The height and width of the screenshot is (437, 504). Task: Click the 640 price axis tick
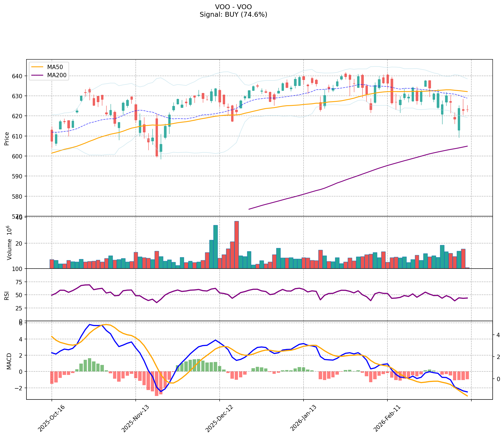tap(19, 76)
